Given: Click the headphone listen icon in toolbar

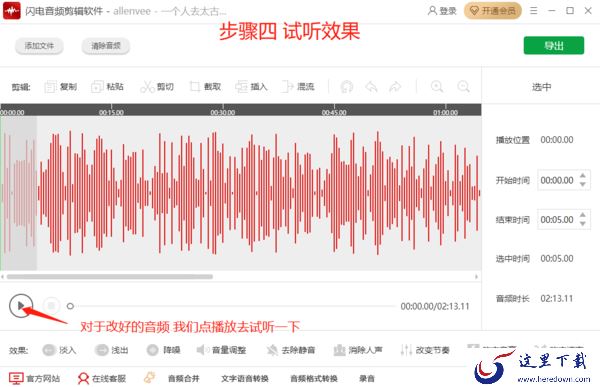Looking at the screenshot, I should coord(347,87).
